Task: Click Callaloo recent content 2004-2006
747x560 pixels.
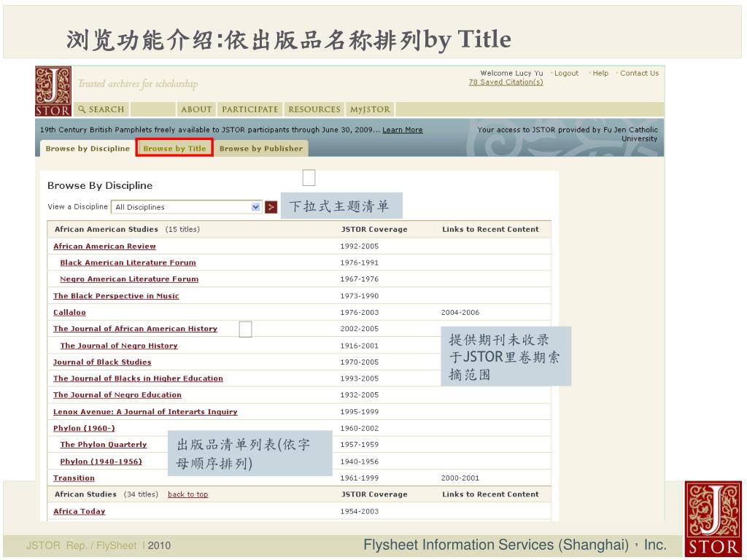Action: pos(460,312)
